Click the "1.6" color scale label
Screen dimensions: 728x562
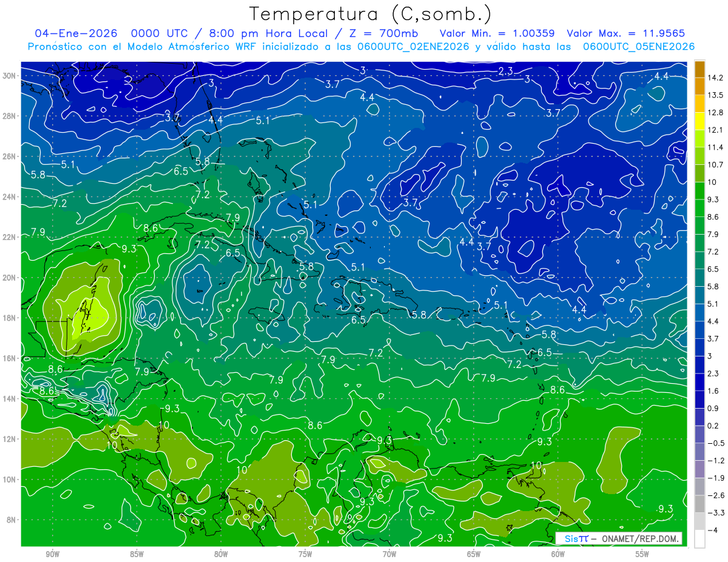(x=714, y=391)
